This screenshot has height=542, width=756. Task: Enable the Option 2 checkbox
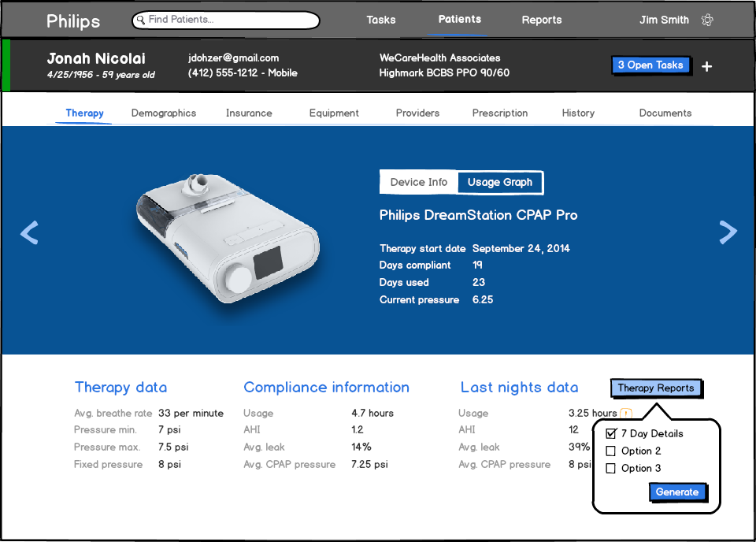(611, 450)
